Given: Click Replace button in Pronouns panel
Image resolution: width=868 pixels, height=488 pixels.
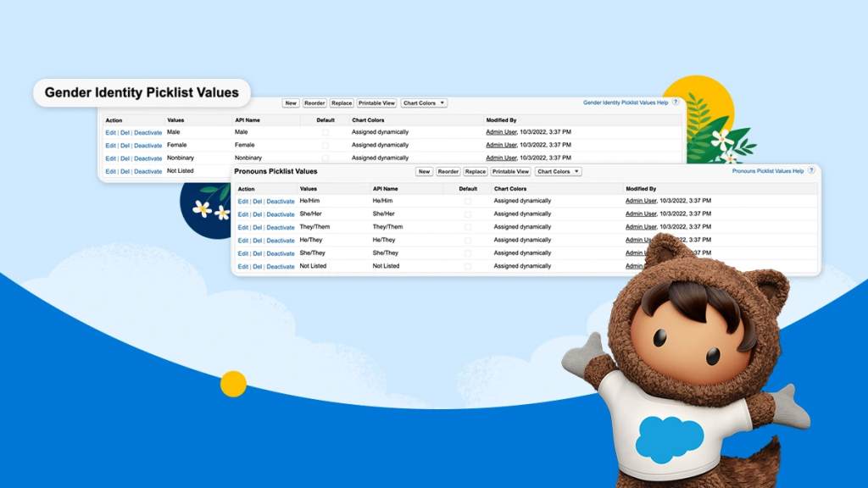Looking at the screenshot, I should point(475,171).
